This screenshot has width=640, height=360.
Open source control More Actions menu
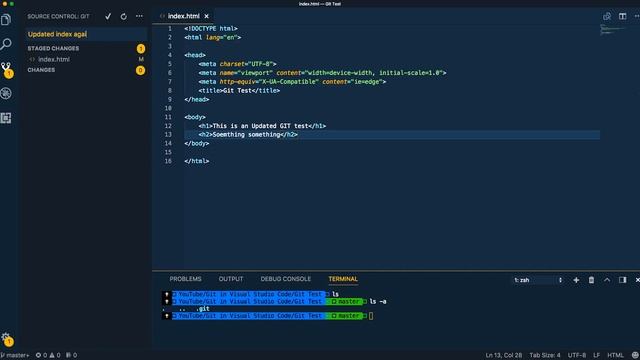point(140,16)
